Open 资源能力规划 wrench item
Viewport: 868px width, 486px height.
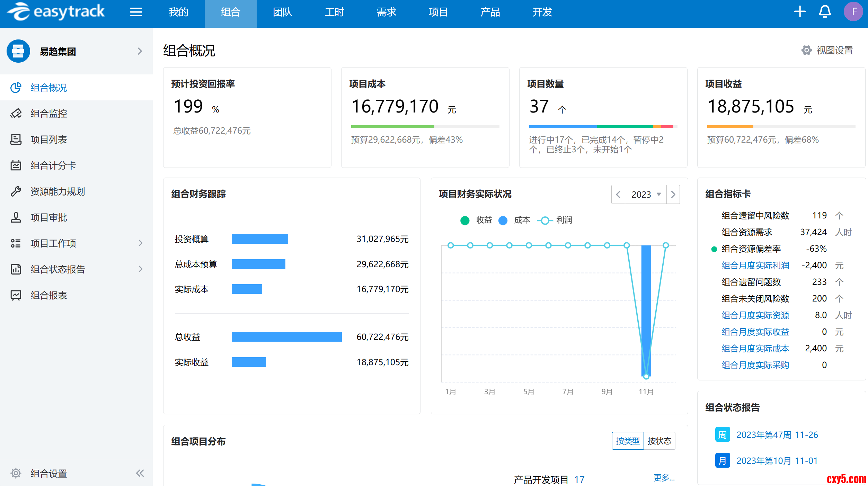click(x=57, y=191)
